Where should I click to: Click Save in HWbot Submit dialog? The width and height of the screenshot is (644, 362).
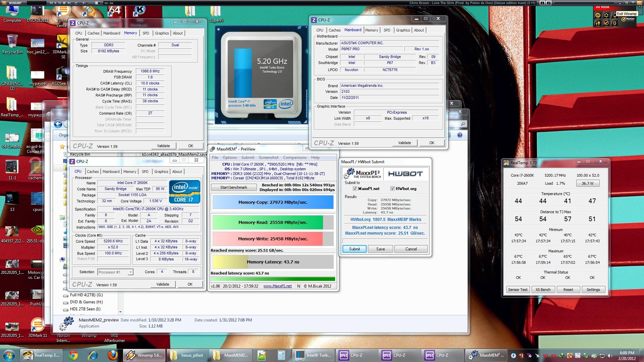pos(380,249)
